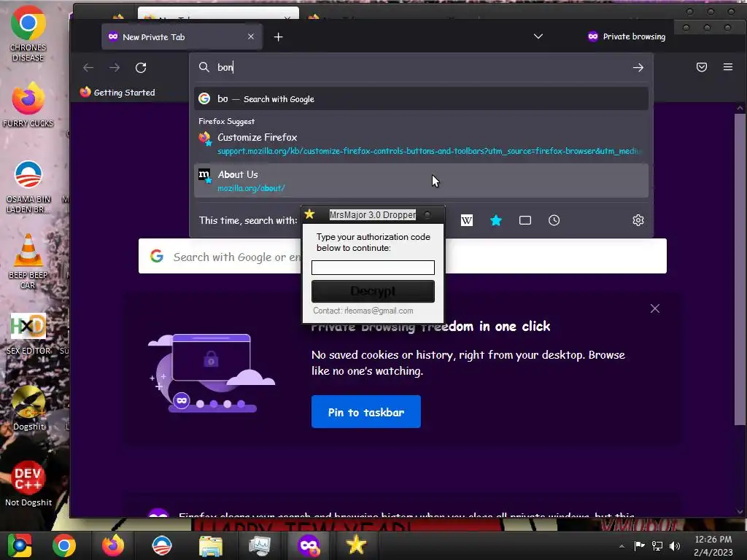747x560 pixels.
Task: Search in history using the clock icon
Action: point(554,220)
